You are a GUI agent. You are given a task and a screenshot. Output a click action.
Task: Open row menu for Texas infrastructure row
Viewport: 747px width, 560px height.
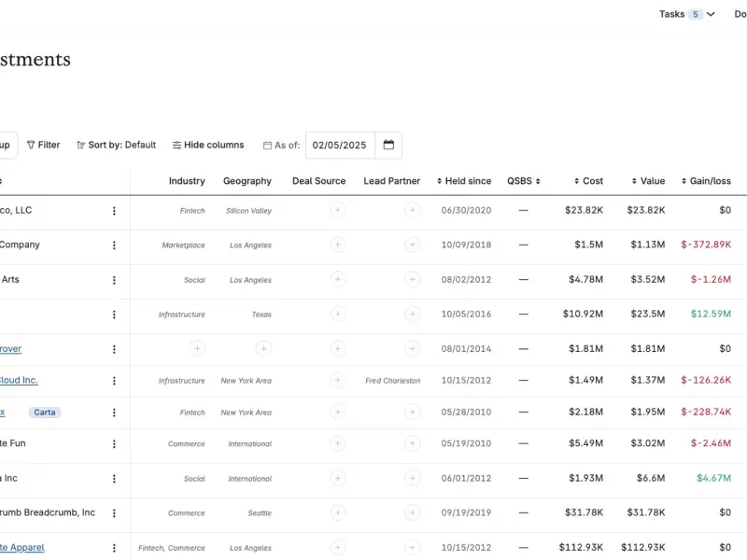(x=114, y=315)
